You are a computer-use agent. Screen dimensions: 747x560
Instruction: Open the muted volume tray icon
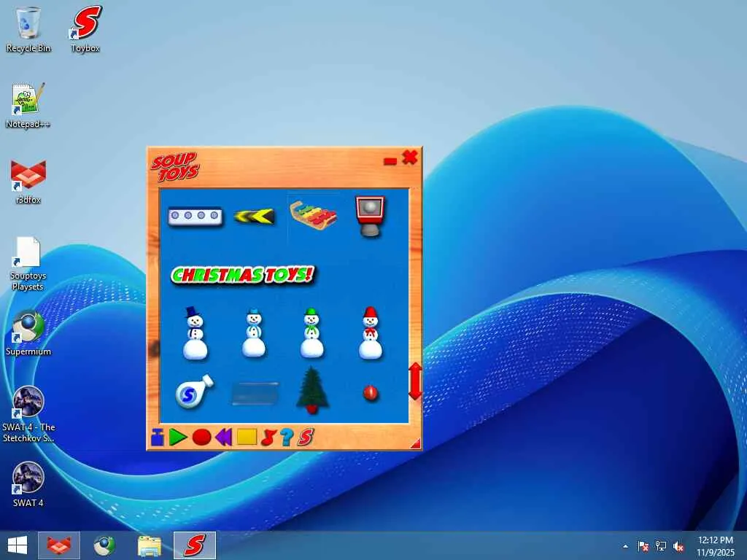click(678, 546)
